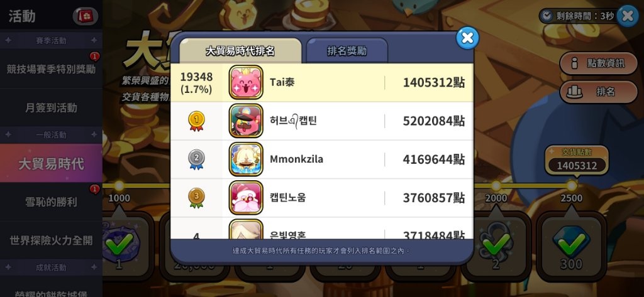Select 大貿易時代 in the sidebar
The width and height of the screenshot is (644, 297).
pyautogui.click(x=51, y=164)
